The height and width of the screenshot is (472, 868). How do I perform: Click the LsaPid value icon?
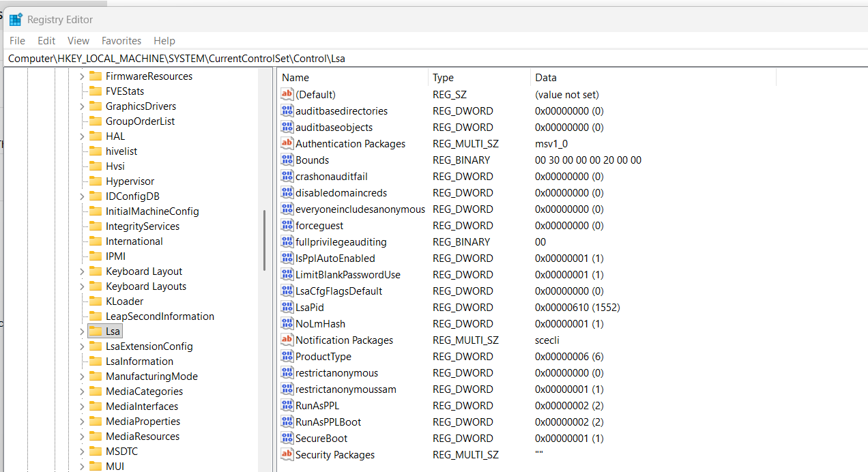287,308
